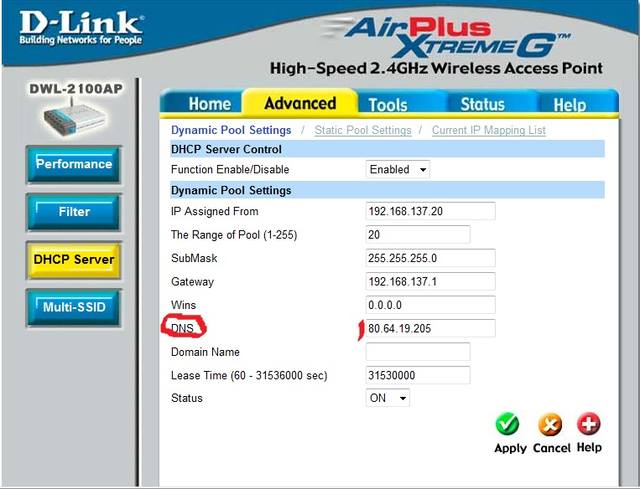Select the DHCP Server sidebar button

pos(74,260)
